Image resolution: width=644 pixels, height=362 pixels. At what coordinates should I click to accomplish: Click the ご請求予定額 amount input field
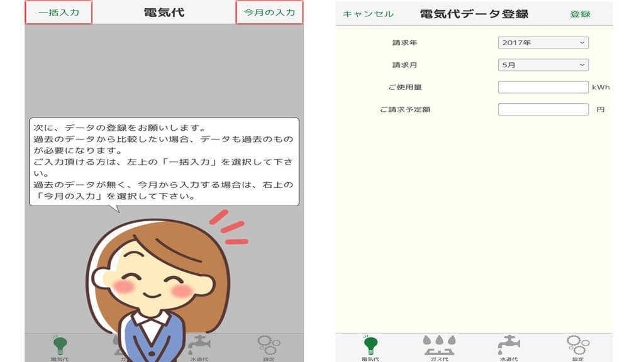(x=543, y=110)
